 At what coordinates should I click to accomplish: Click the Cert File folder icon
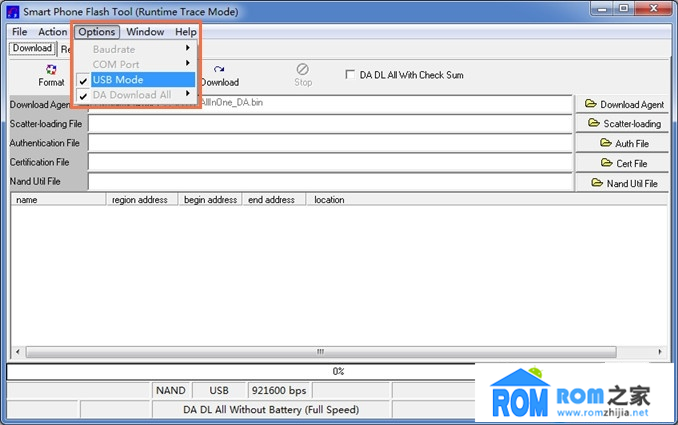click(x=607, y=163)
